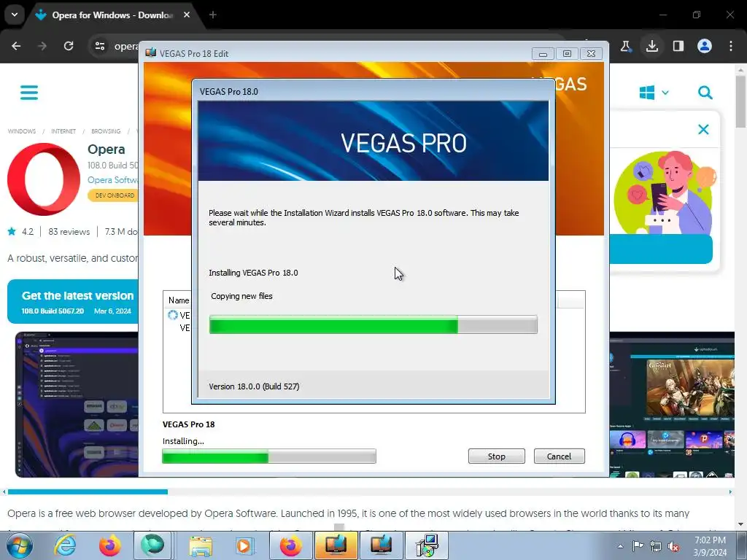This screenshot has height=560, width=747.
Task: Show hidden tray icons arrow
Action: point(620,546)
